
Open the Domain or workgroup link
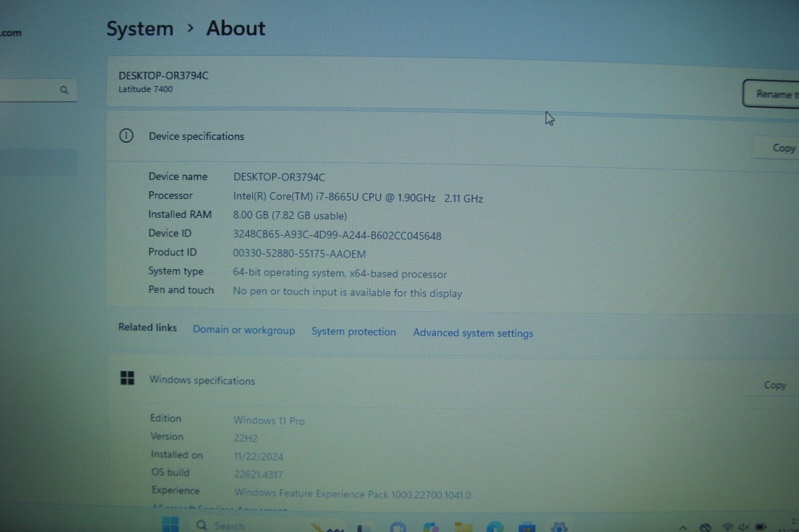[244, 330]
